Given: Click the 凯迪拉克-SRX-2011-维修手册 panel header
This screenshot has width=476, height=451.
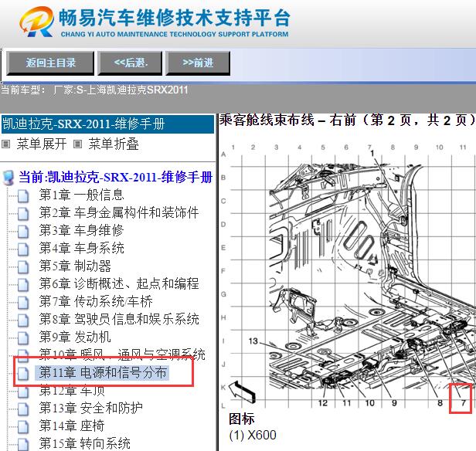Looking at the screenshot, I should 107,124.
